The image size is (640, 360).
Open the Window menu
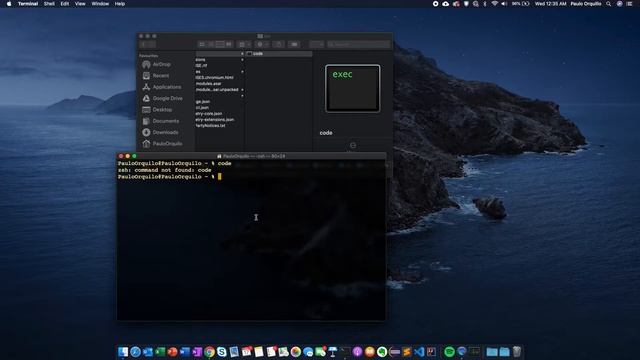point(100,4)
